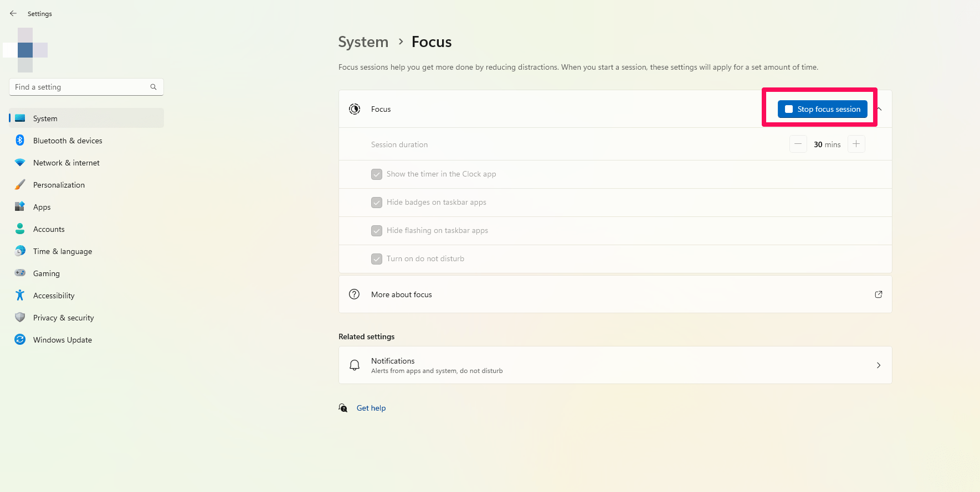Viewport: 980px width, 492px height.
Task: Click the 'Find a setting' search box
Action: 80,87
